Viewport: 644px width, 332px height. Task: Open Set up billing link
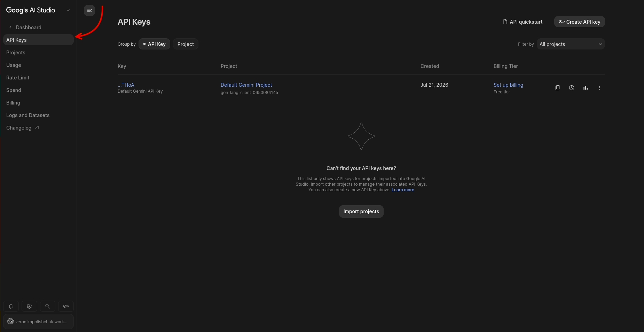(508, 85)
